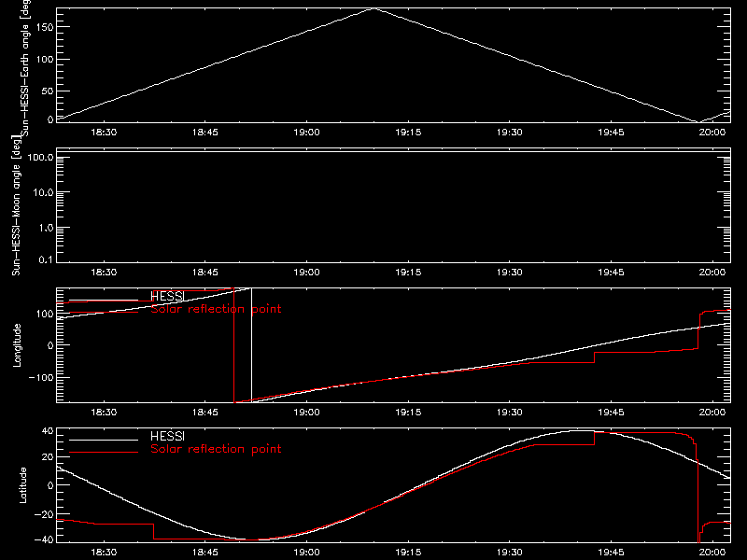Click the 19:15 time label under Earth angle plot
The image size is (747, 560).
click(x=408, y=132)
